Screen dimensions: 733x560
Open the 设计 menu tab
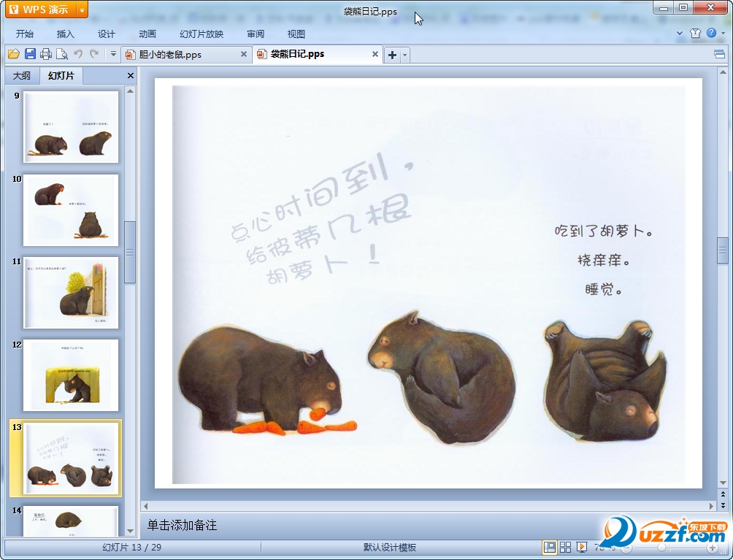pos(106,34)
